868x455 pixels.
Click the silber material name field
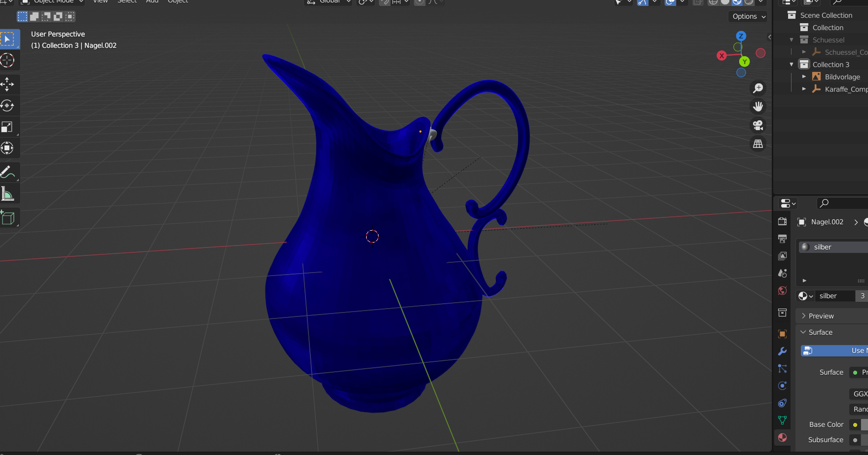pyautogui.click(x=834, y=296)
